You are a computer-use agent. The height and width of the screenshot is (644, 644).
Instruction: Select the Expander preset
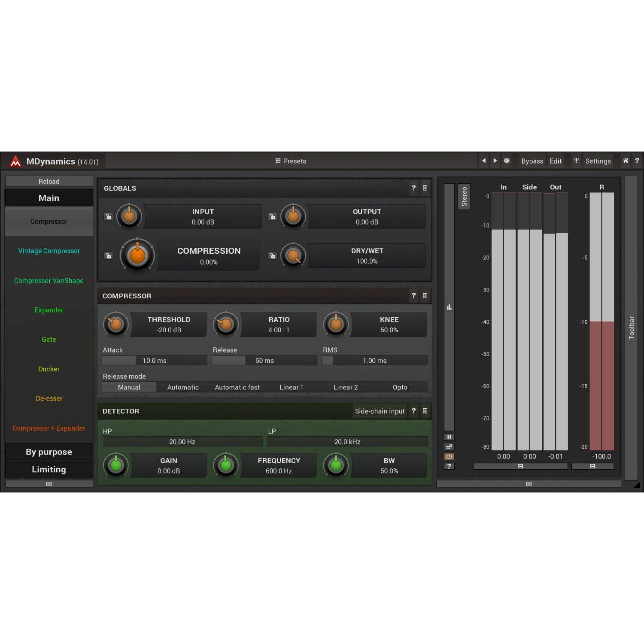tap(49, 310)
